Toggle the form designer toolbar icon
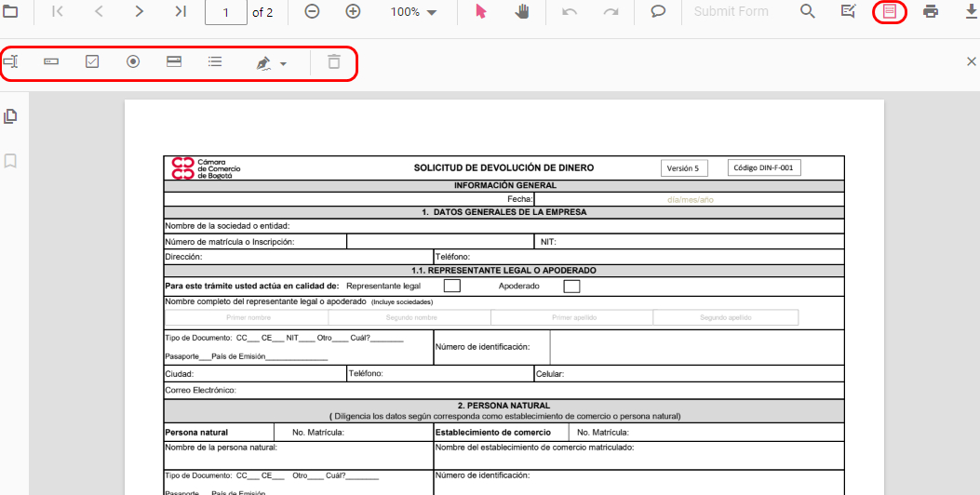The width and height of the screenshot is (980, 495). pyautogui.click(x=890, y=11)
